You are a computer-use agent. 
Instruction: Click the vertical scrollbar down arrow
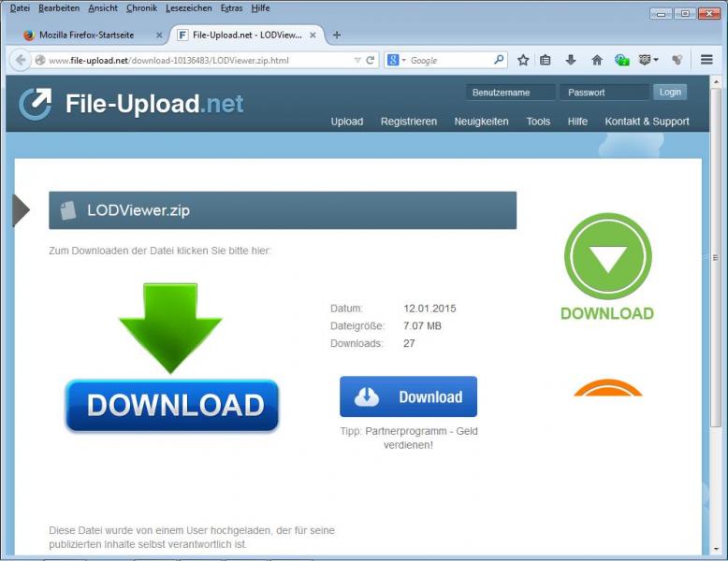[716, 549]
